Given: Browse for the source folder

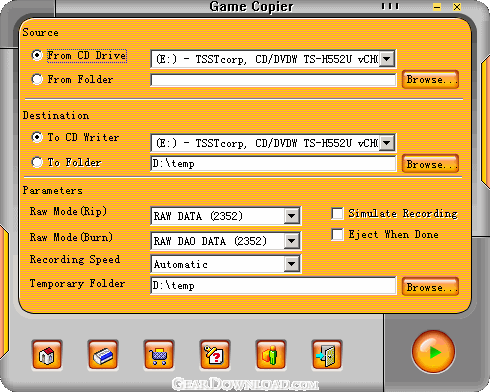Looking at the screenshot, I should (430, 79).
